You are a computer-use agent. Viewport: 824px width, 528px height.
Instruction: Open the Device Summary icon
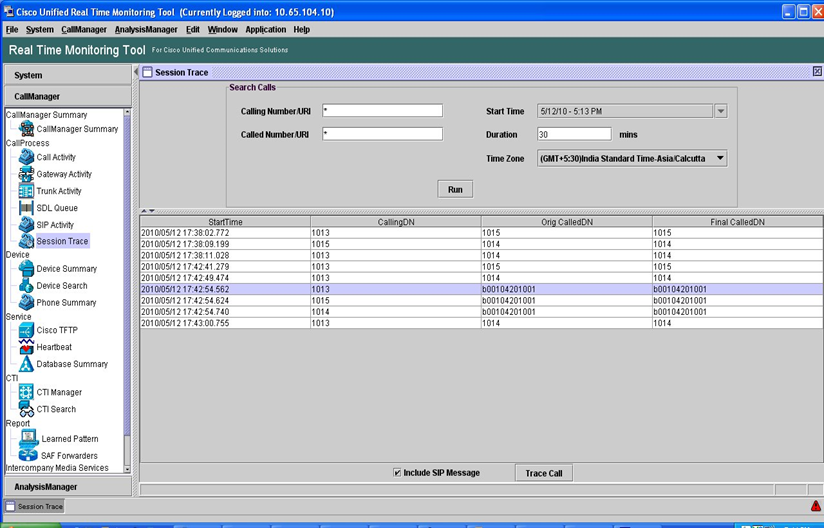coord(26,268)
